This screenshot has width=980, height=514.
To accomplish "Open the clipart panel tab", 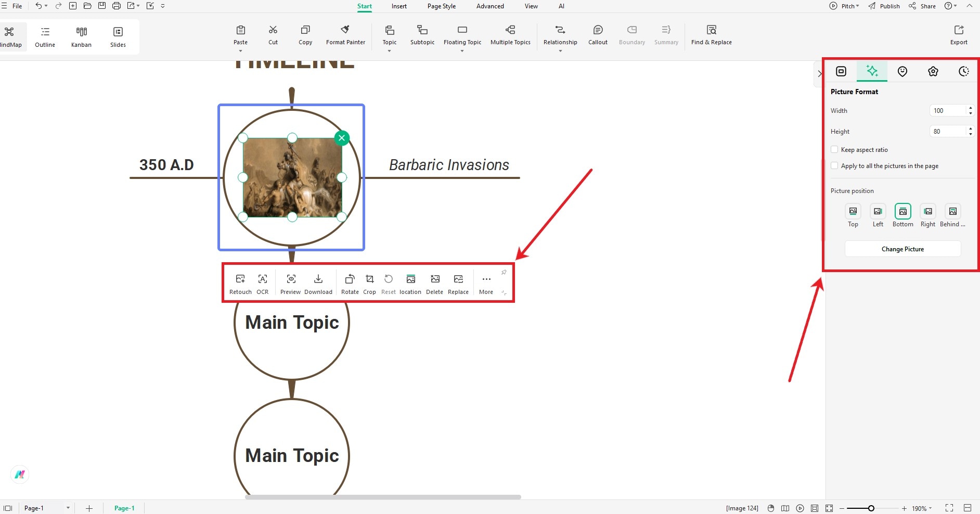I will tap(933, 71).
